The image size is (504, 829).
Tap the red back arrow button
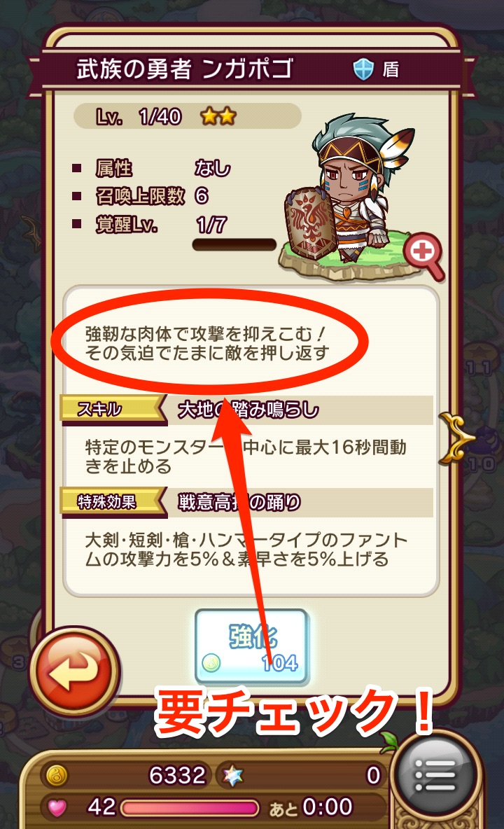(74, 670)
